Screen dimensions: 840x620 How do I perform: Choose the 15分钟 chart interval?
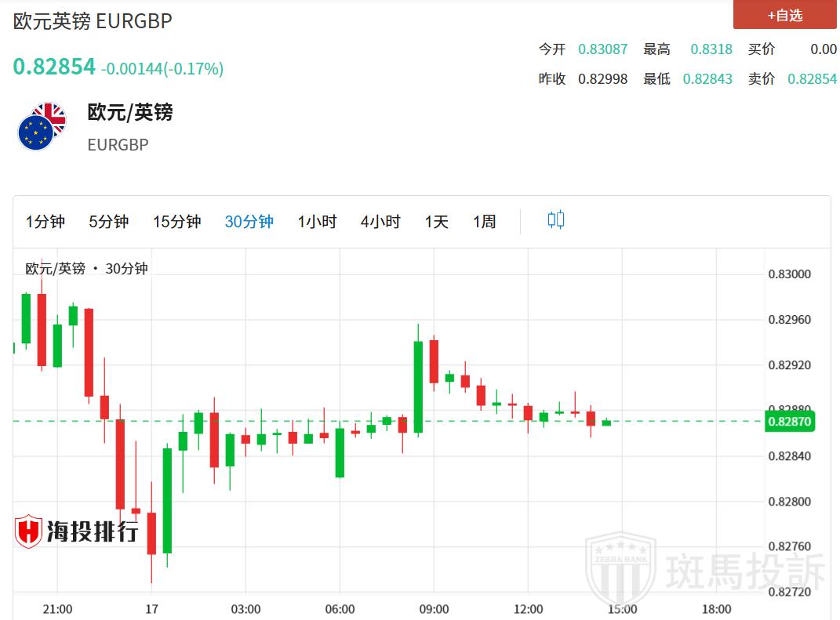(177, 222)
